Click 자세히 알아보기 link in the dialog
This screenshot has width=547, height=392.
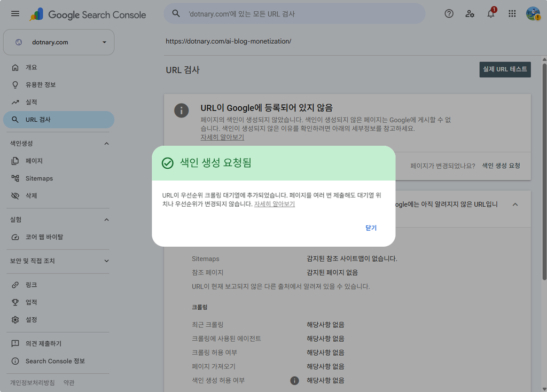(x=274, y=204)
